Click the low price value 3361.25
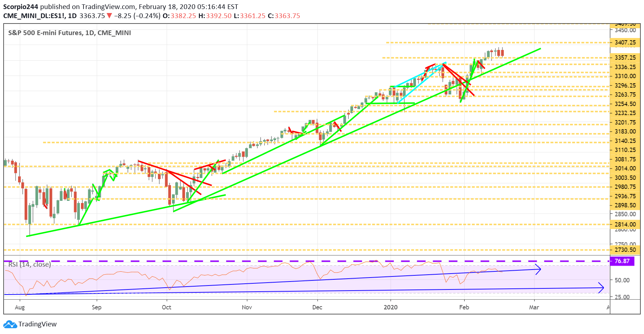 pos(252,16)
